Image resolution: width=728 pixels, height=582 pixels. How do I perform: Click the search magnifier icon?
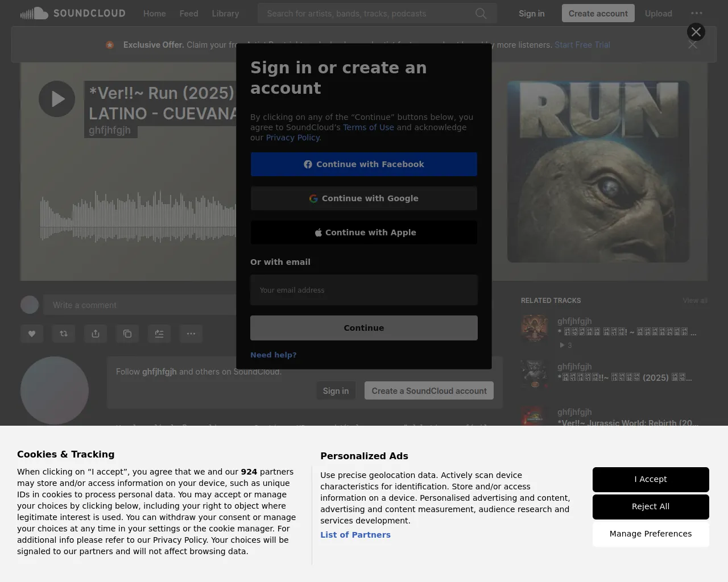click(x=481, y=14)
